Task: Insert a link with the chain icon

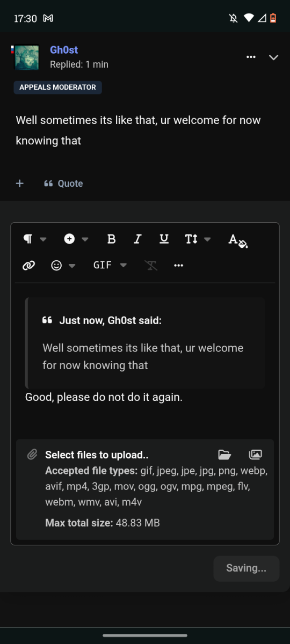Action: pos(28,266)
